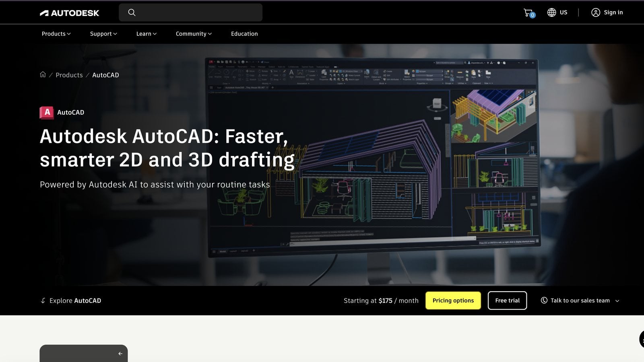Expand the Products menu
This screenshot has width=644, height=362.
tap(56, 34)
